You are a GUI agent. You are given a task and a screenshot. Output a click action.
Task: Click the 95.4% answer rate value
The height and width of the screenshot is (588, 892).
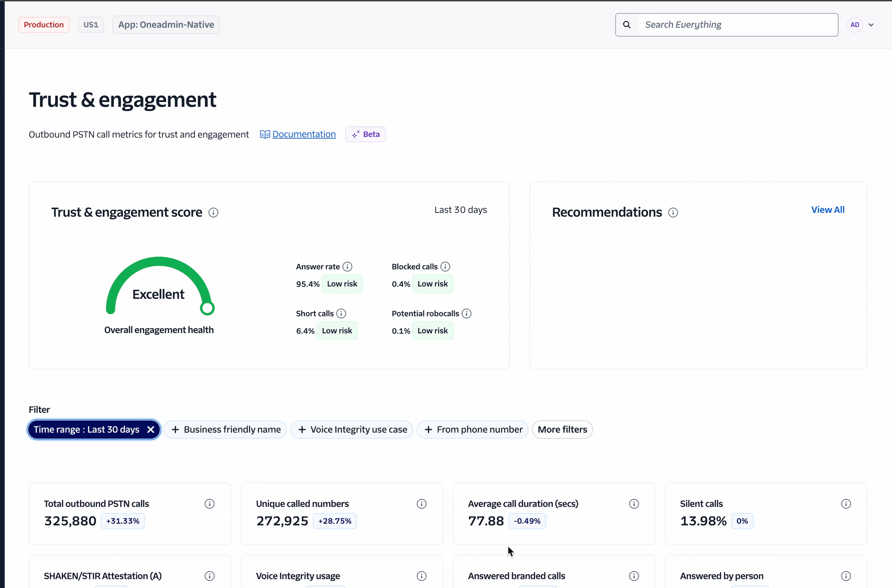pyautogui.click(x=308, y=284)
